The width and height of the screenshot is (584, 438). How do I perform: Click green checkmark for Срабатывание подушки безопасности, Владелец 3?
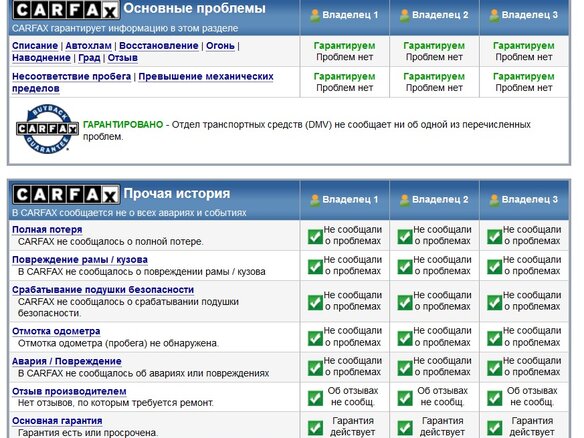coord(495,302)
